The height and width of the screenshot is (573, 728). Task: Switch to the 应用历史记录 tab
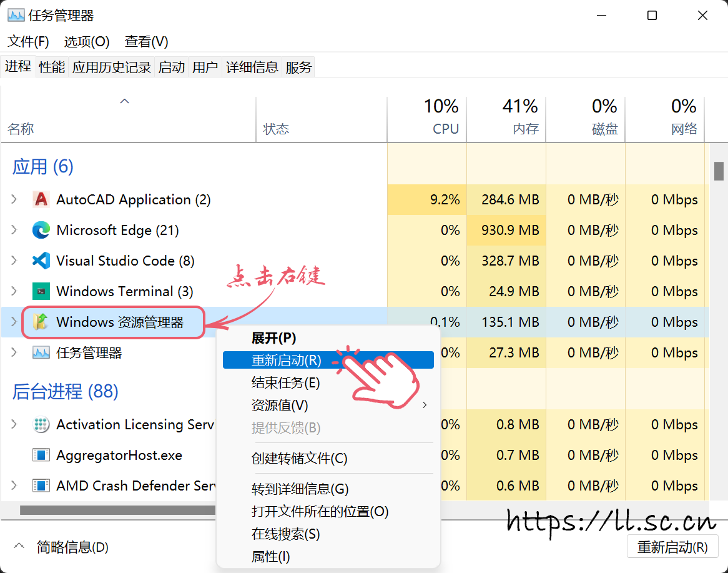click(x=111, y=67)
